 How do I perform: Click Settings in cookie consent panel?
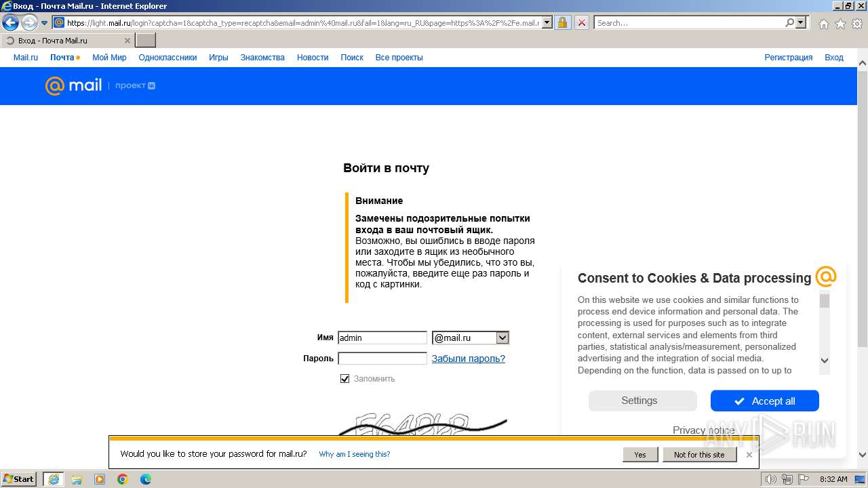[642, 401]
